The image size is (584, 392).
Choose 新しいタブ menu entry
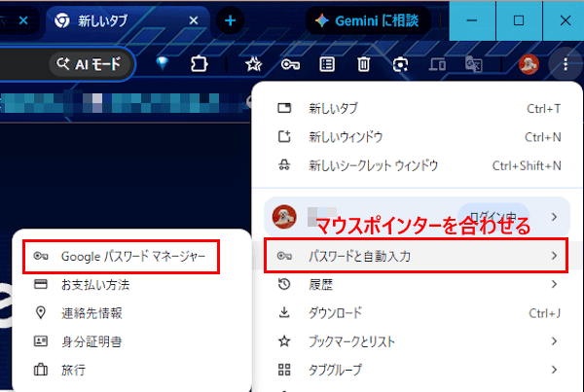click(419, 108)
